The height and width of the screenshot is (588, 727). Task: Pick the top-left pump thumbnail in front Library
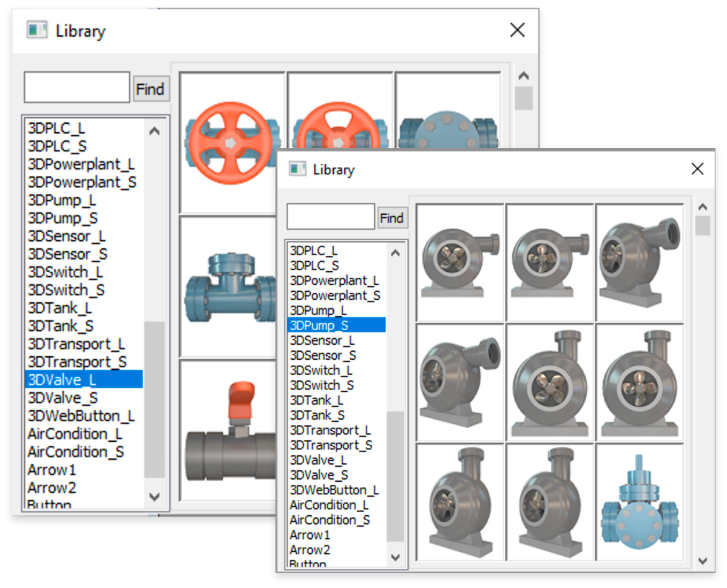460,263
